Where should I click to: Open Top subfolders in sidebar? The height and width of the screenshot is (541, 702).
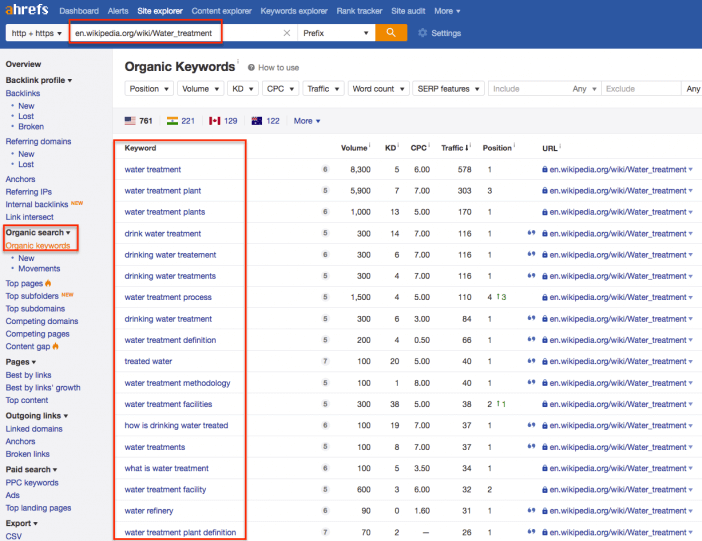click(x=32, y=296)
